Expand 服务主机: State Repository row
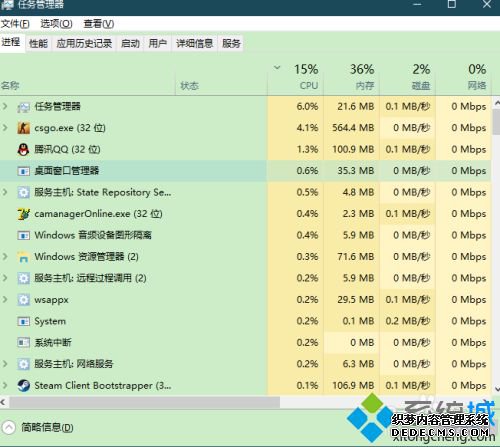 (5, 192)
